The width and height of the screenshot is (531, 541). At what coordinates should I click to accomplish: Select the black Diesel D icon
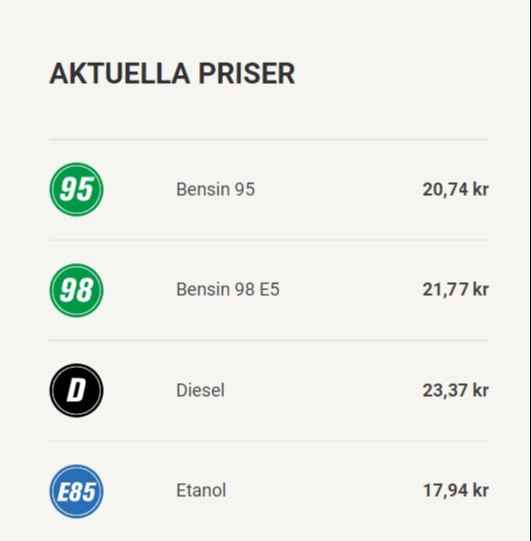77,390
